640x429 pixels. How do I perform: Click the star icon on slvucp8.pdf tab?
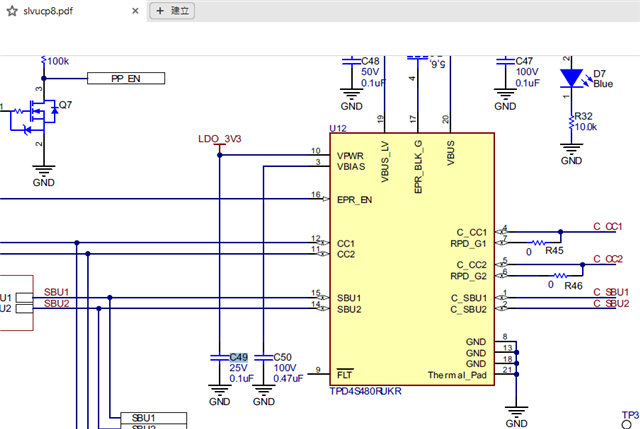(12, 11)
